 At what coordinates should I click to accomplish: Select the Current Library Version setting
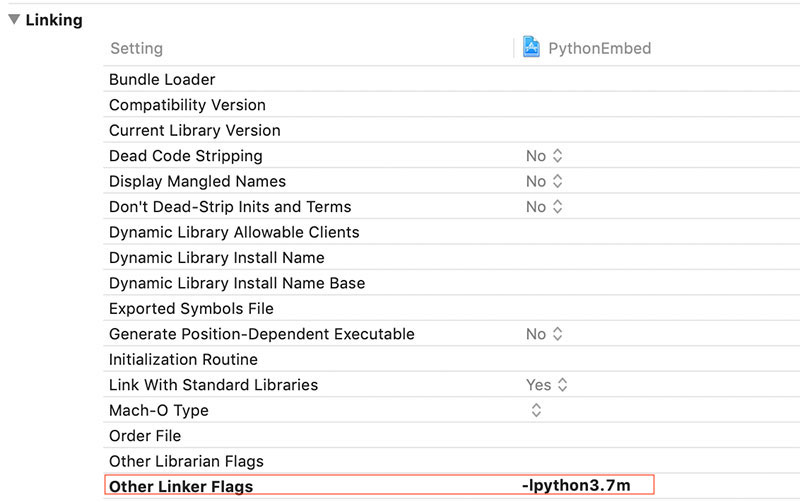(194, 130)
